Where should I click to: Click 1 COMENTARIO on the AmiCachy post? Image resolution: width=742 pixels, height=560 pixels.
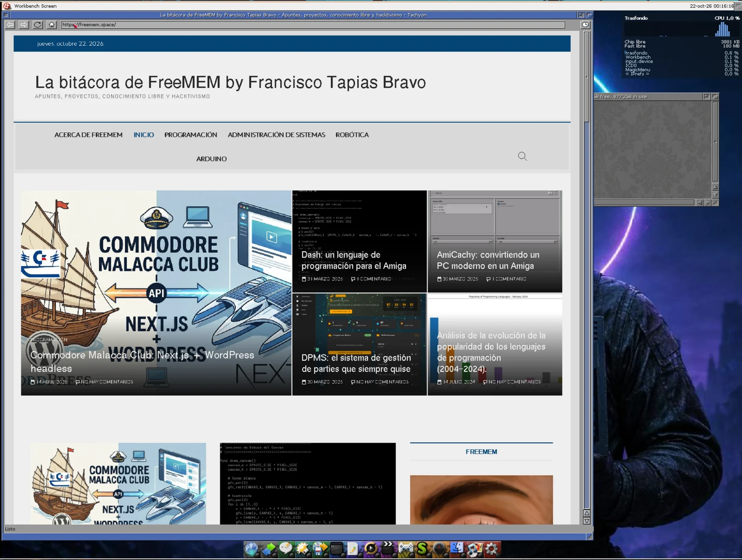pos(506,279)
